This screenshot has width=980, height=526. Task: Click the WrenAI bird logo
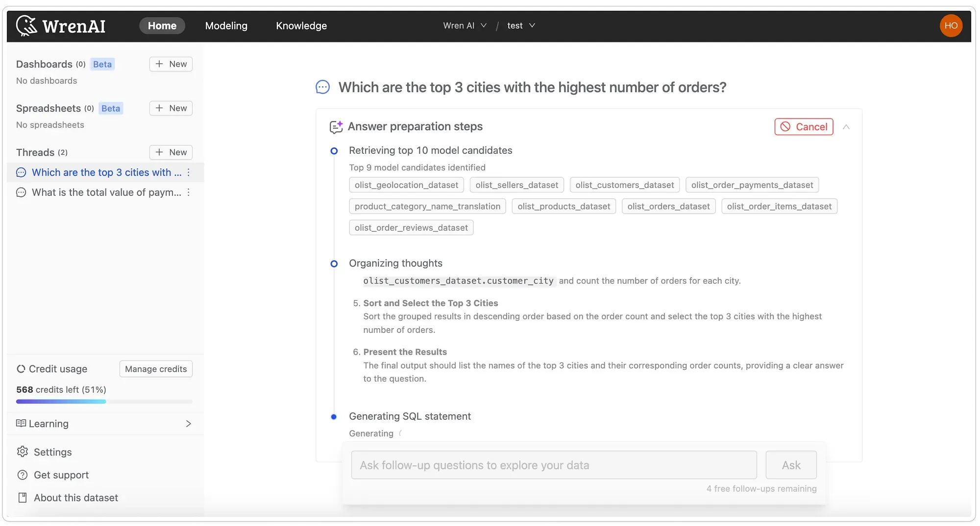26,25
